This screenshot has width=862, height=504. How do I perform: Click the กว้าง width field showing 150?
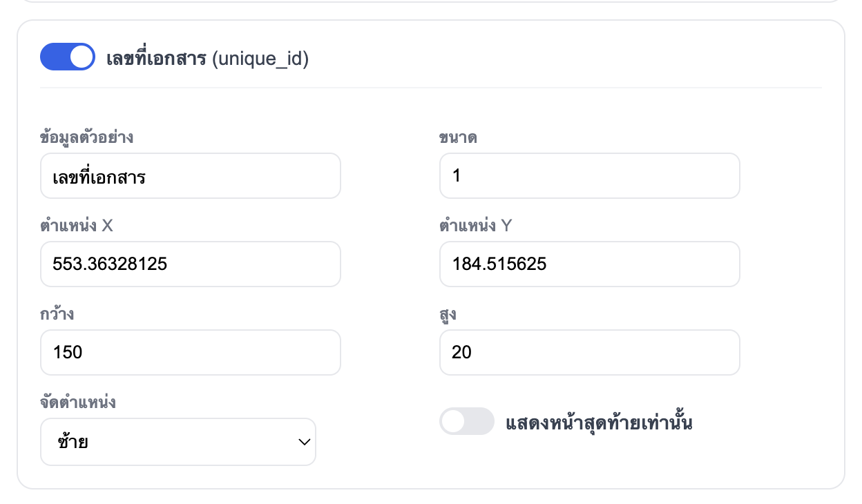[x=190, y=352]
